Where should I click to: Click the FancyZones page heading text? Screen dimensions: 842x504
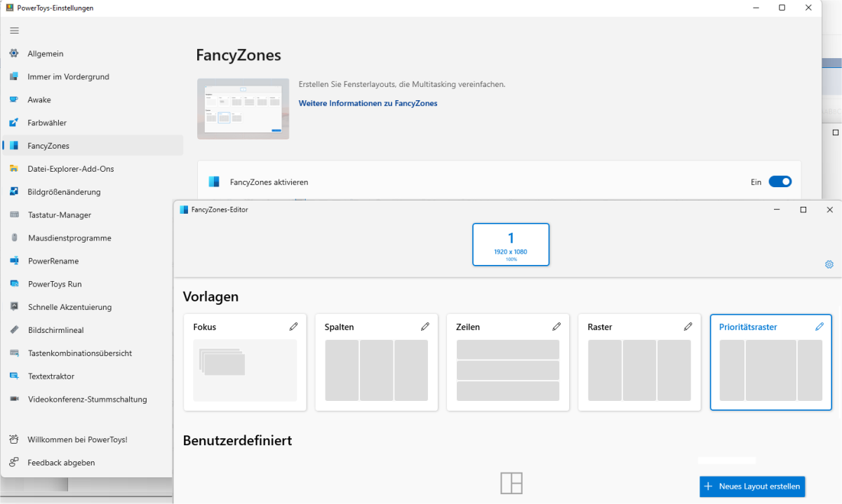click(239, 55)
